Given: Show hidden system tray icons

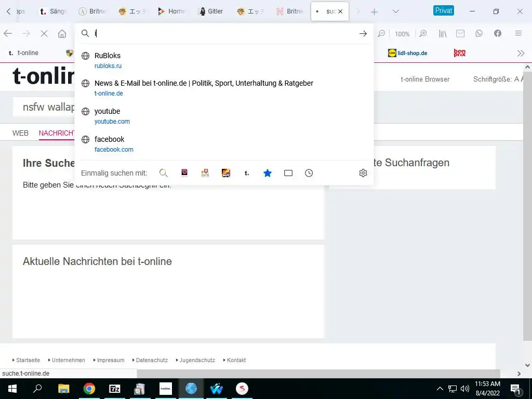Looking at the screenshot, I should click(440, 389).
